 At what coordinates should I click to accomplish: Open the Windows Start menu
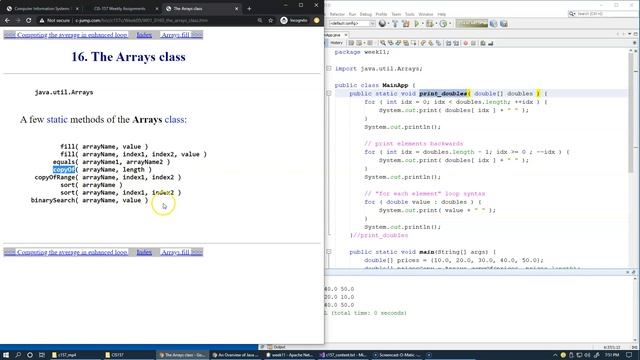6,355
